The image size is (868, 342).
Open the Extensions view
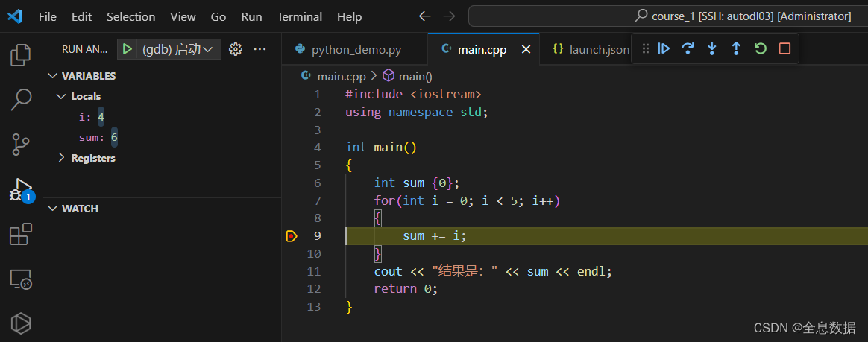click(x=21, y=234)
